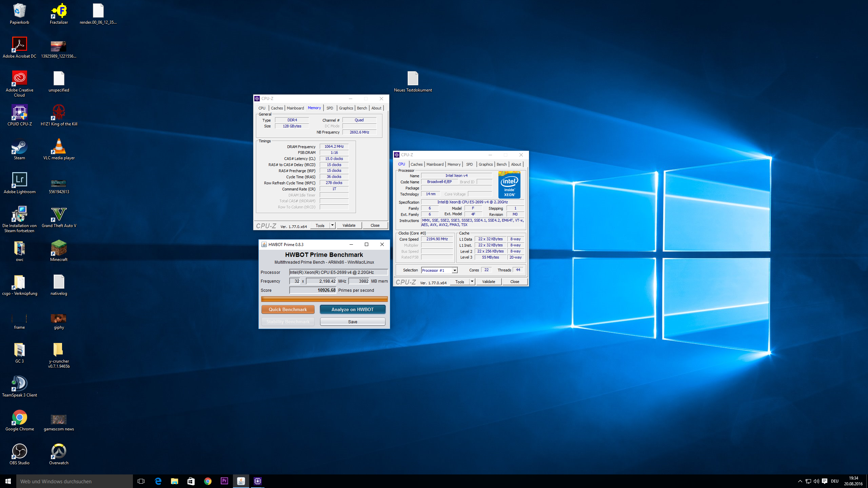
Task: Click the HWBOT Score value field
Action: coord(313,290)
